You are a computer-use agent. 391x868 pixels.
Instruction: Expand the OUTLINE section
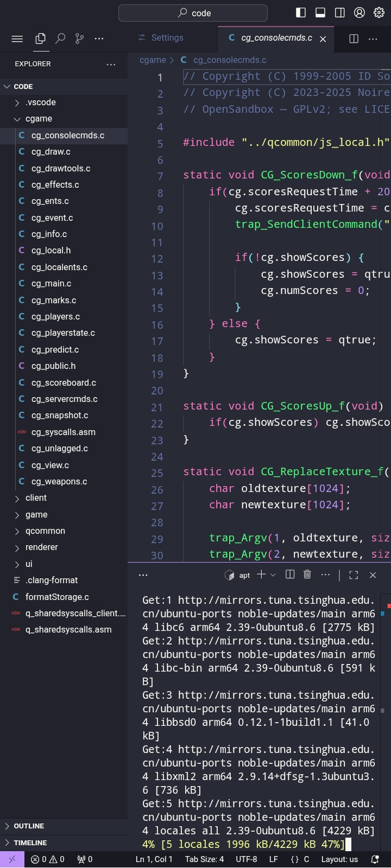(x=29, y=826)
